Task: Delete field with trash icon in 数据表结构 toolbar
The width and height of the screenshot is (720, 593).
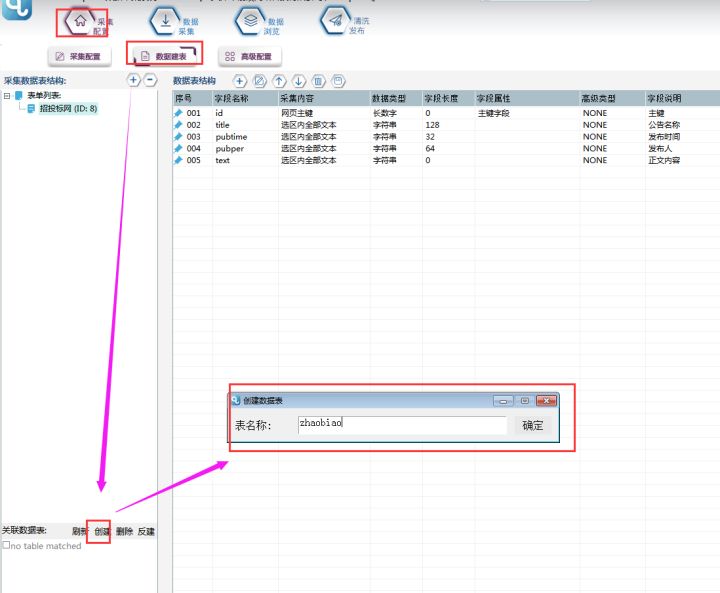Action: [319, 81]
